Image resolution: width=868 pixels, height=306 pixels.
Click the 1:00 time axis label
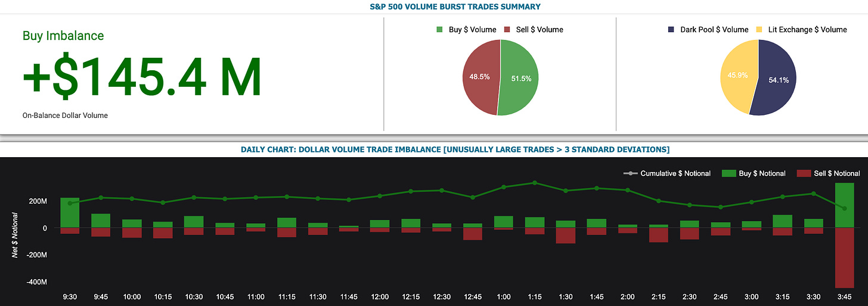pos(504,296)
